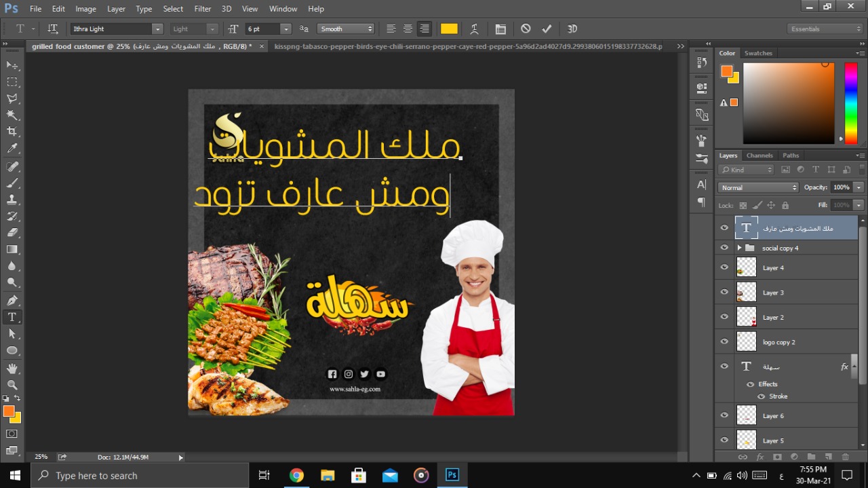This screenshot has height=488, width=868.
Task: Click the yellow text color swatch
Action: pyautogui.click(x=449, y=29)
